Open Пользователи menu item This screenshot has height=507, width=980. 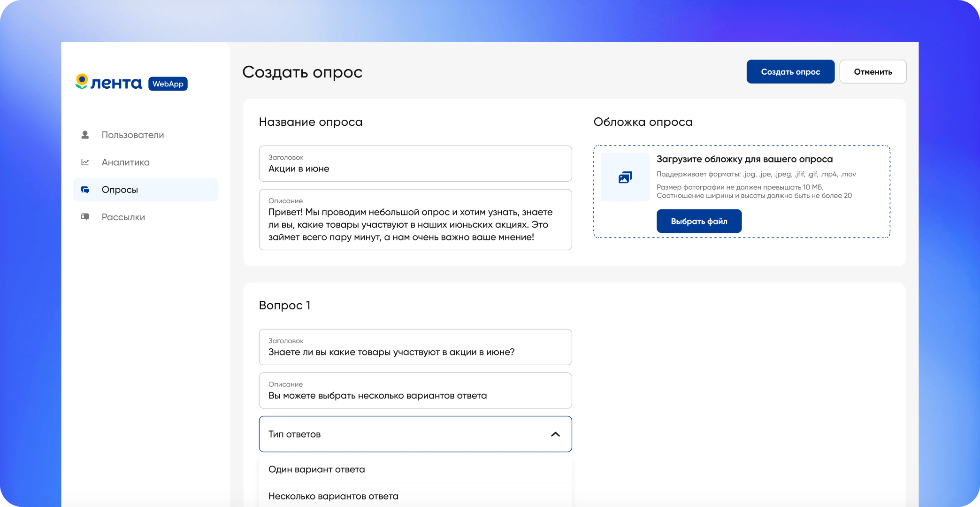point(133,135)
